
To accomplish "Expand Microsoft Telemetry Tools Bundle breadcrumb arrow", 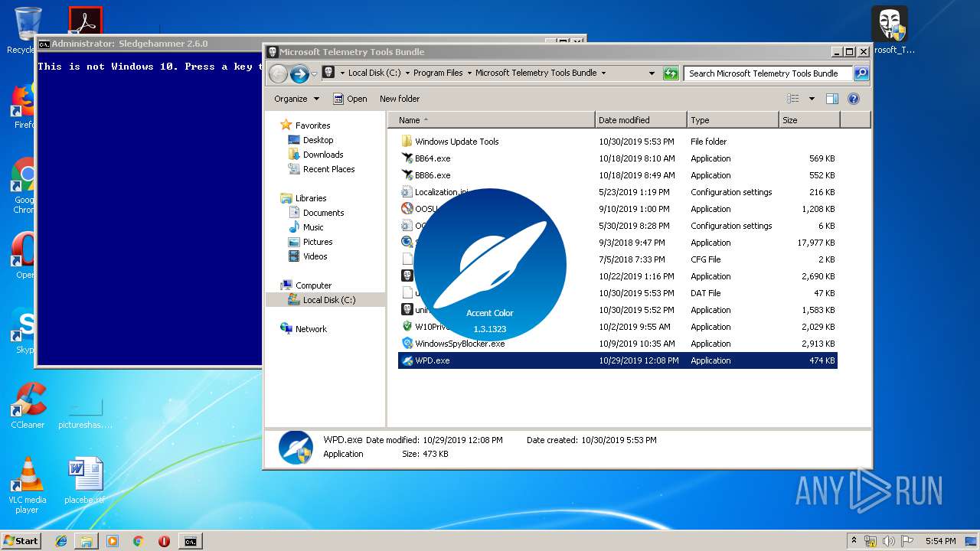I will point(603,73).
